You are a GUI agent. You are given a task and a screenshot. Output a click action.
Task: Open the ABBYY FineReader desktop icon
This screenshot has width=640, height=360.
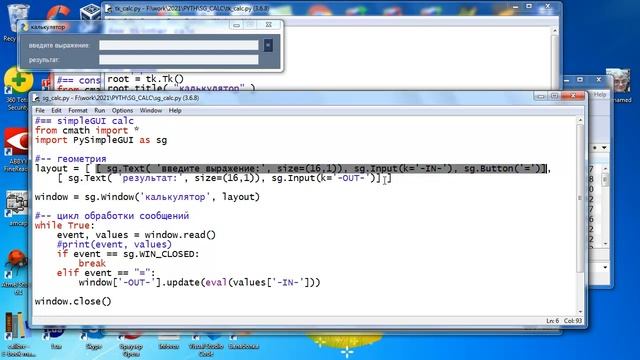(16, 149)
